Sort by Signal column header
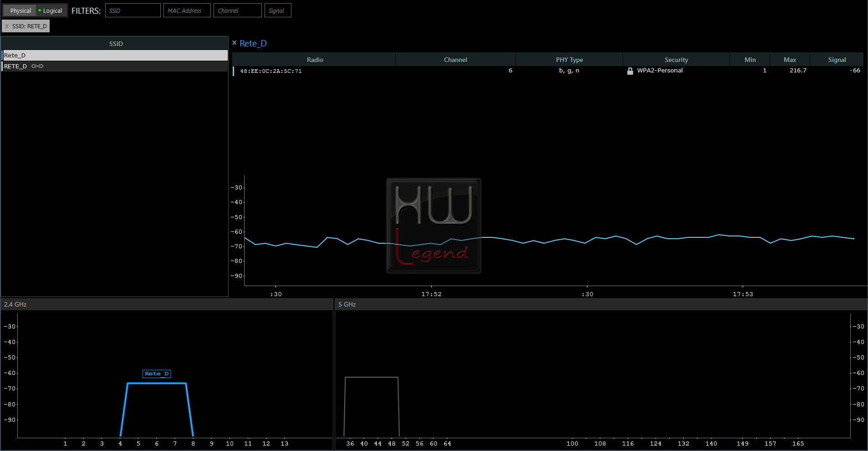 click(837, 60)
